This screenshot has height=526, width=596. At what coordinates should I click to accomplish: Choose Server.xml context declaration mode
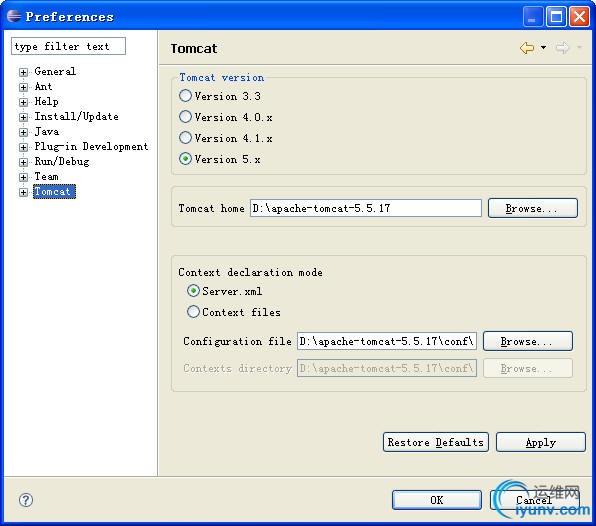coord(193,291)
